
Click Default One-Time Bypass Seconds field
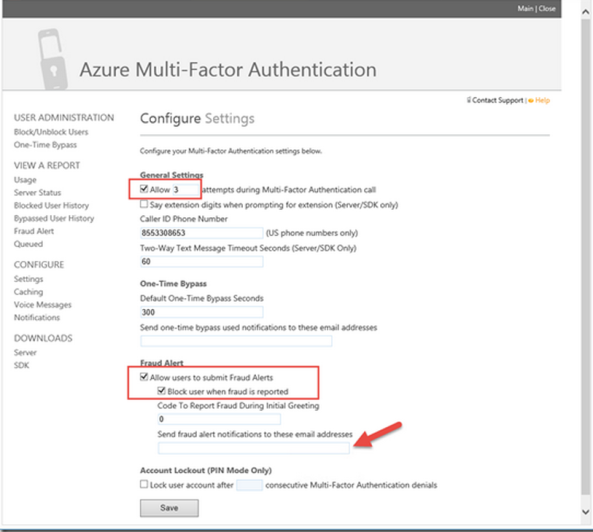click(x=202, y=312)
